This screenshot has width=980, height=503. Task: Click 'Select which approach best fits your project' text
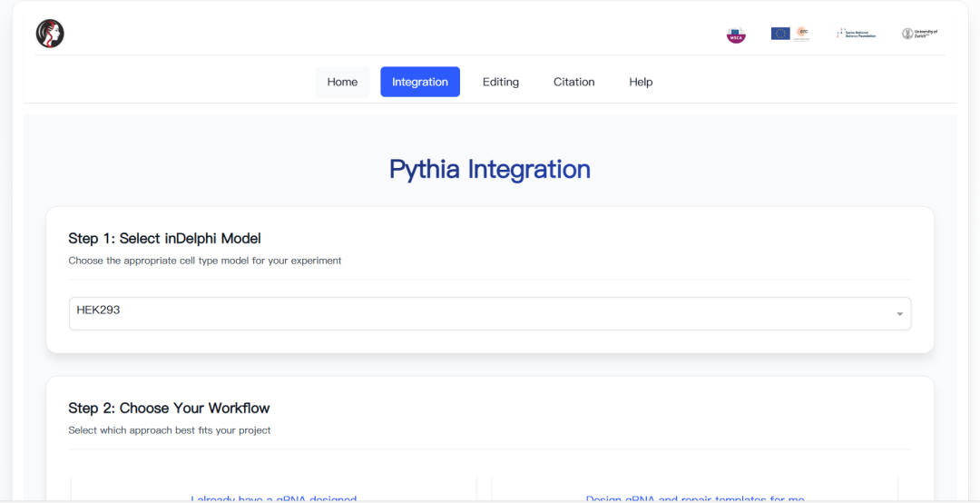point(170,430)
